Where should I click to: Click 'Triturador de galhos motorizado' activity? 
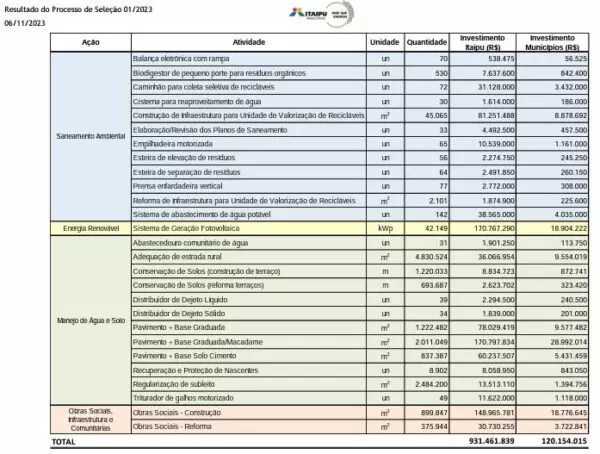pyautogui.click(x=188, y=396)
